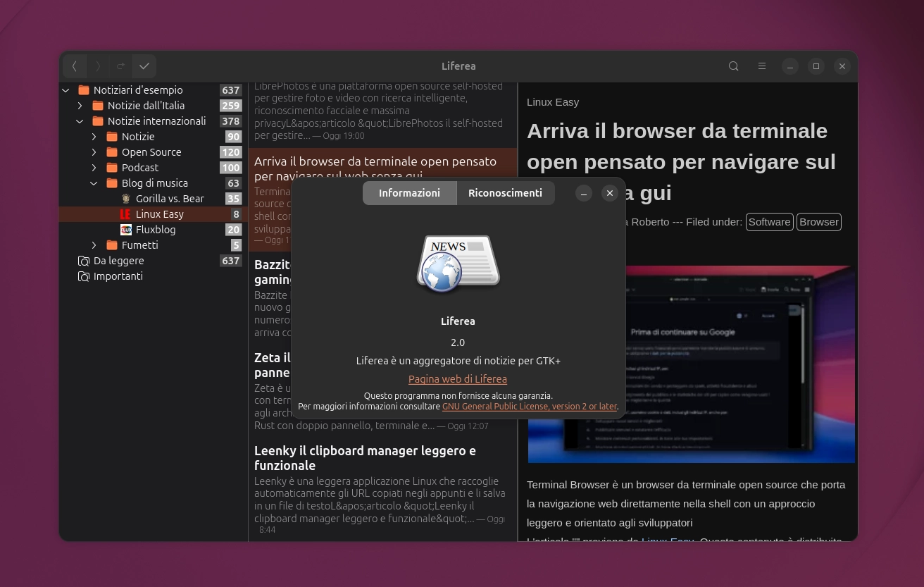Mark items read with the checkmark icon

point(144,66)
